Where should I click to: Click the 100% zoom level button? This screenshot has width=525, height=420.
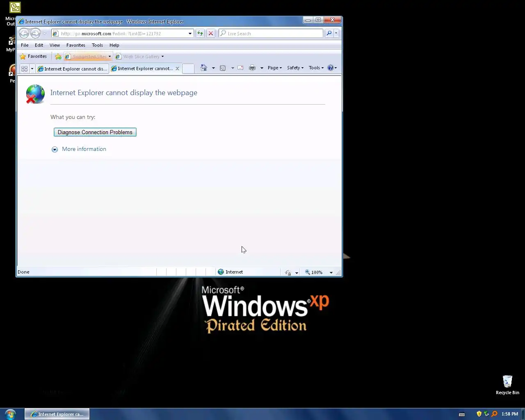[314, 272]
